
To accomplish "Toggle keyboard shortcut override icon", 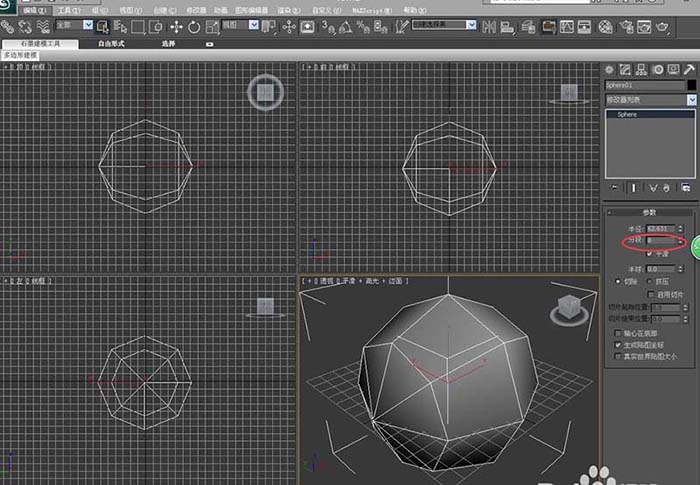I will [308, 27].
